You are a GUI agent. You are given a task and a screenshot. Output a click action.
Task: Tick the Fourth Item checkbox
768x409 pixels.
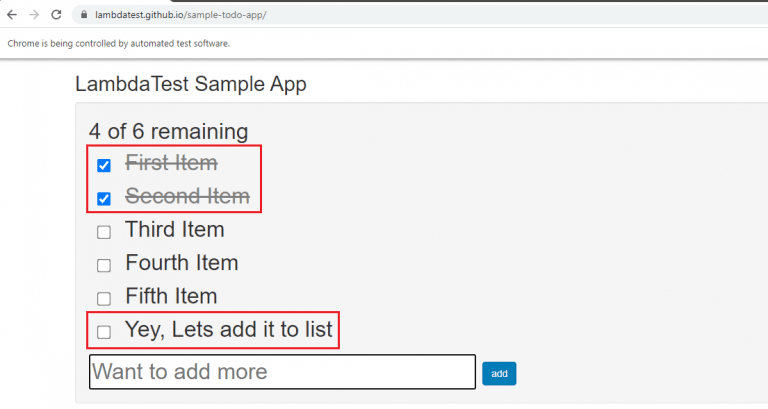(x=104, y=265)
